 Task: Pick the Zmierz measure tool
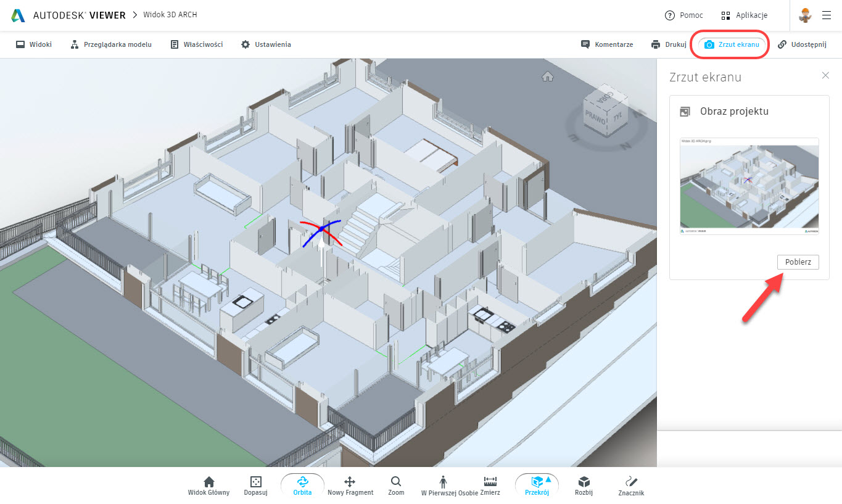click(x=490, y=485)
